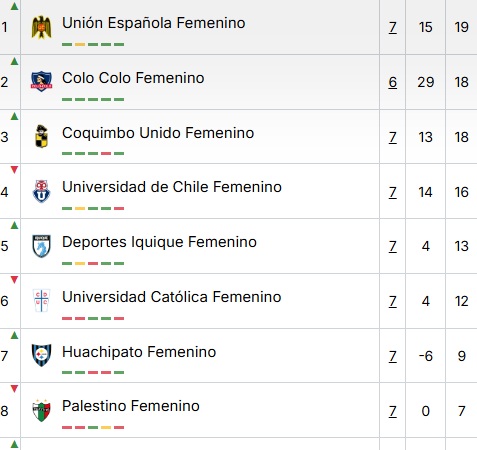Click Deportes Iquique's yellow draw form marker
This screenshot has width=477, height=450.
tap(80, 263)
